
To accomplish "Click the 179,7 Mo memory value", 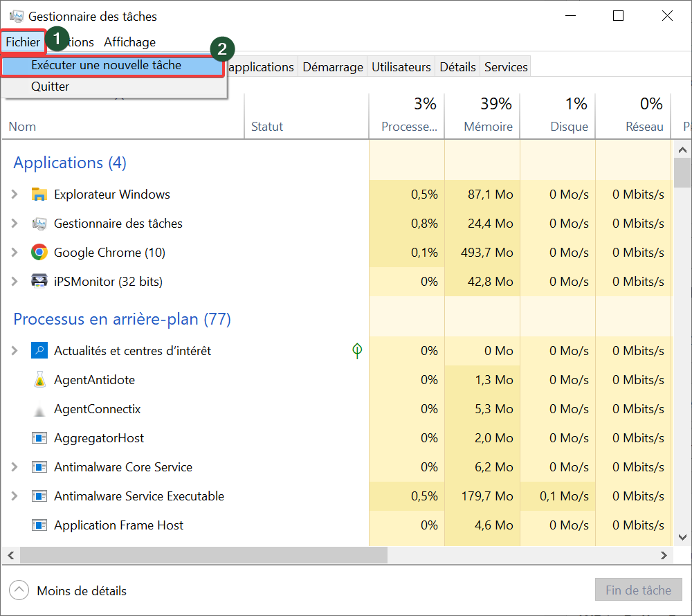I will tap(487, 496).
